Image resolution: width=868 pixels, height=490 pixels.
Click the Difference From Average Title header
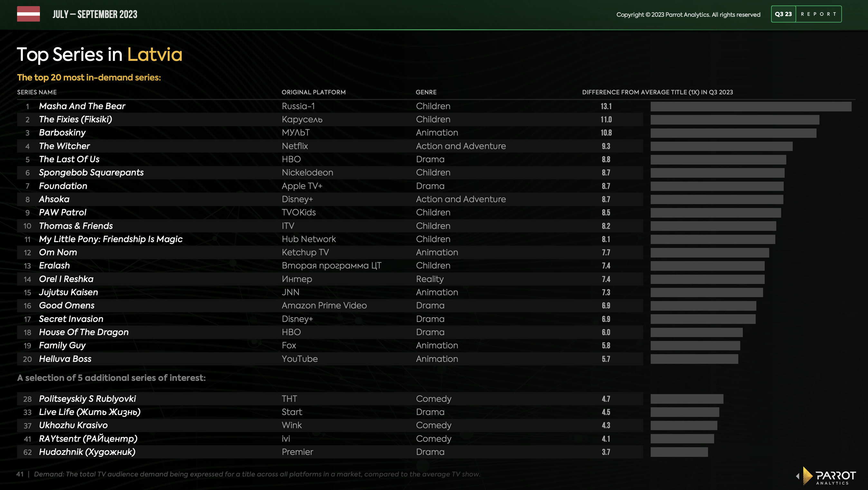pyautogui.click(x=657, y=92)
